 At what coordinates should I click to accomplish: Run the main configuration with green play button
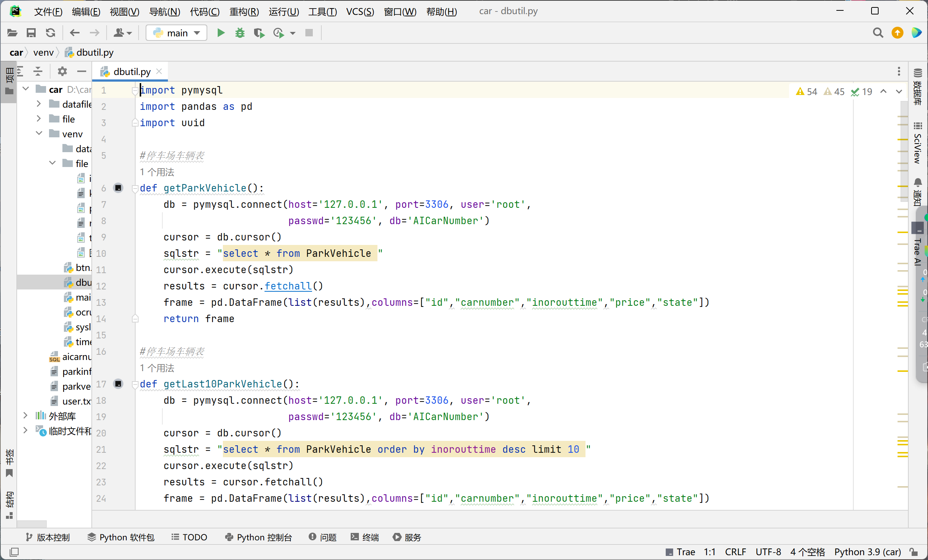[x=221, y=33]
